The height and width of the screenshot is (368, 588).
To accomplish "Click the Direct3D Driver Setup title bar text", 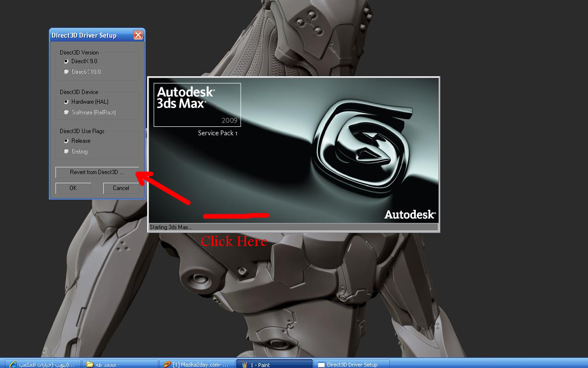I will [84, 35].
